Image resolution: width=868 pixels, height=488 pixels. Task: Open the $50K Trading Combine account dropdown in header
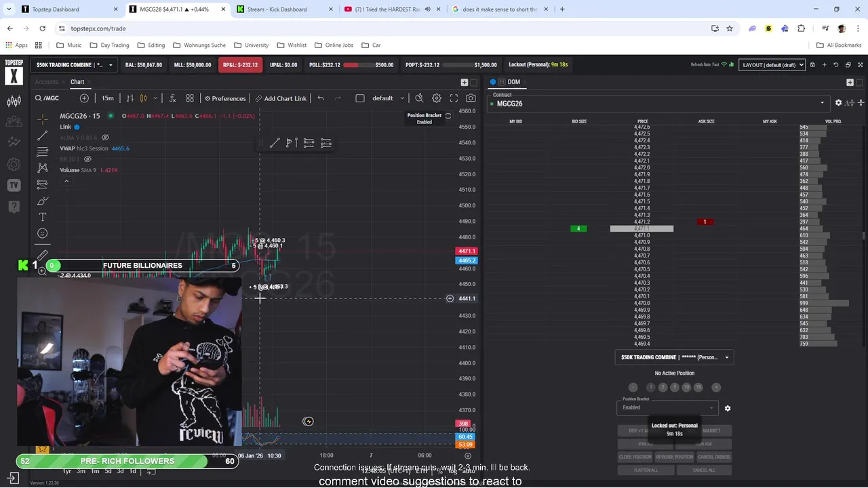pos(73,65)
